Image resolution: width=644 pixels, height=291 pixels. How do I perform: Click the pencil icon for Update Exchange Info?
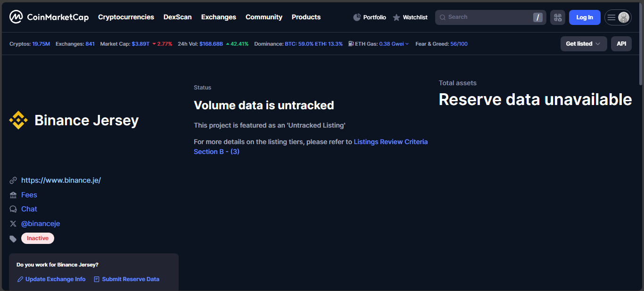point(20,279)
